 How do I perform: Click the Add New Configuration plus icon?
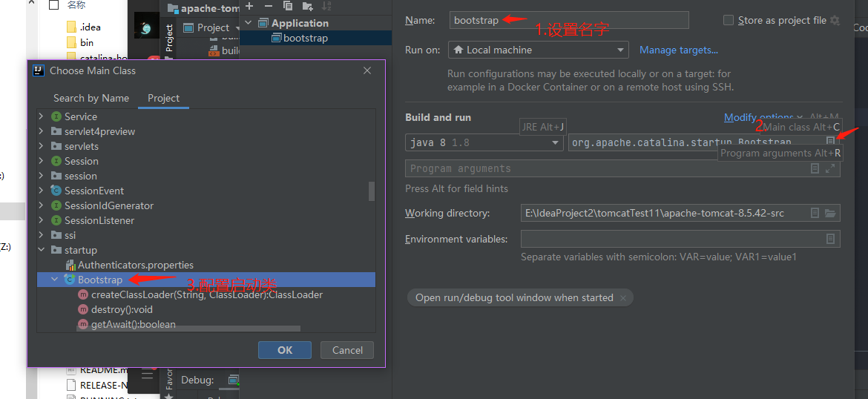coord(249,6)
